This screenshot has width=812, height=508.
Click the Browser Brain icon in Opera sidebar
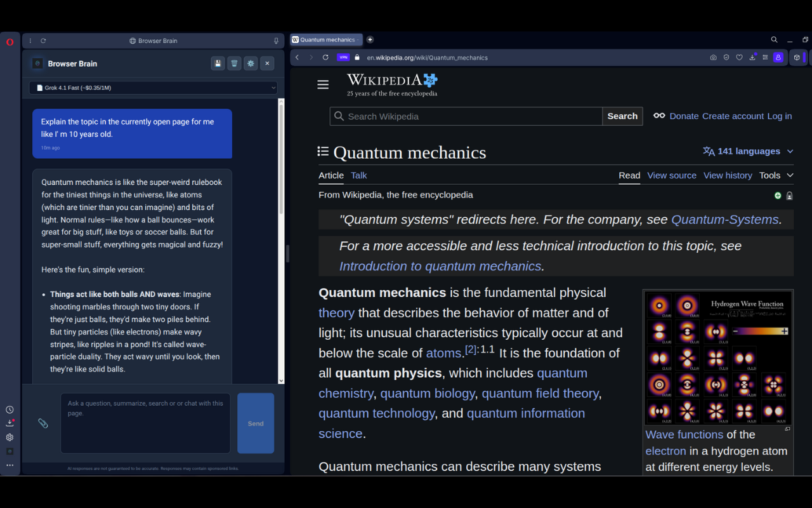click(10, 451)
